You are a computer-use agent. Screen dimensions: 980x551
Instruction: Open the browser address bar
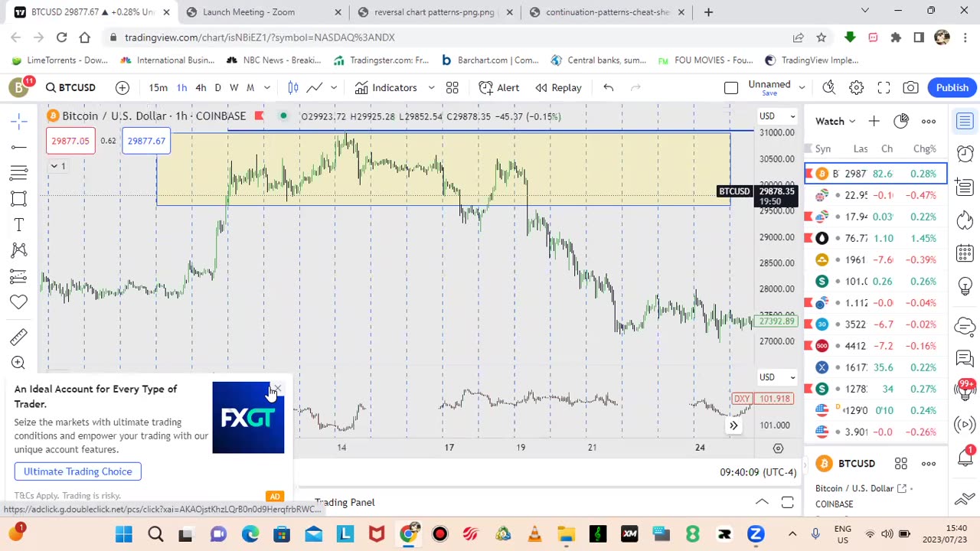[x=452, y=37]
